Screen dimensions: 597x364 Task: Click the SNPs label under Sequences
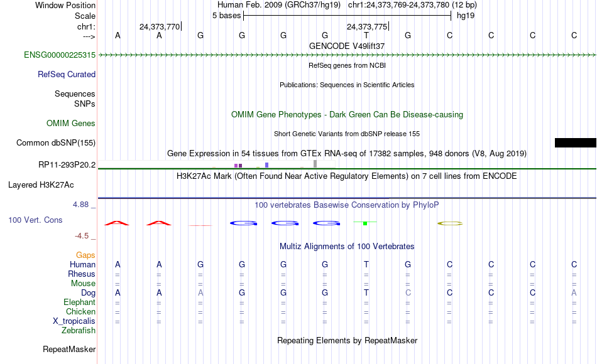[85, 104]
